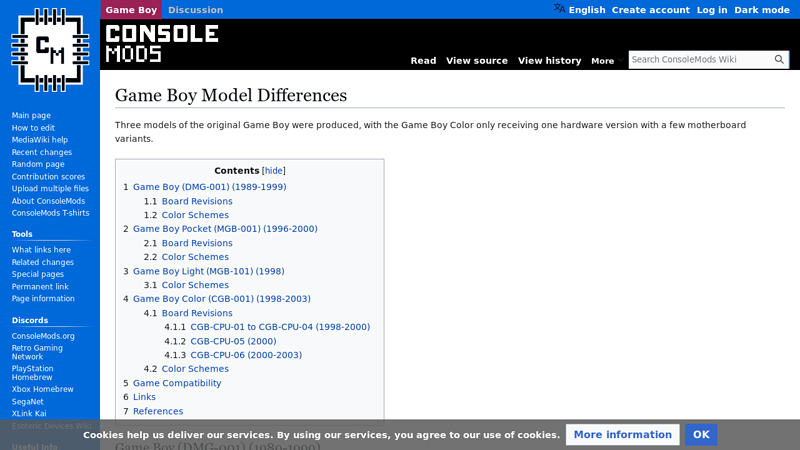Open Recent changes link
This screenshot has width=800, height=450.
click(x=42, y=152)
